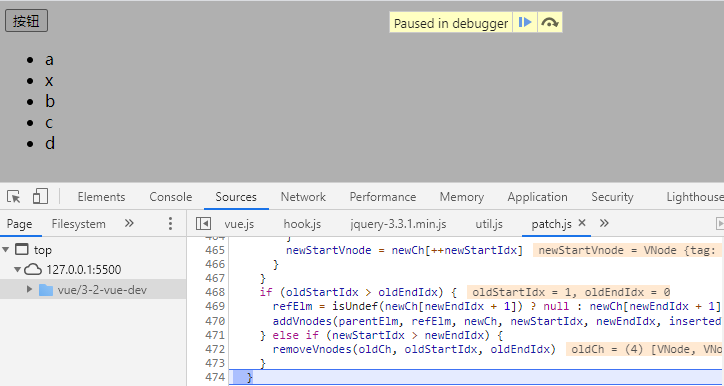Click the refElm assignment on line 469
Viewport: 724px width, 386px height.
click(497, 307)
